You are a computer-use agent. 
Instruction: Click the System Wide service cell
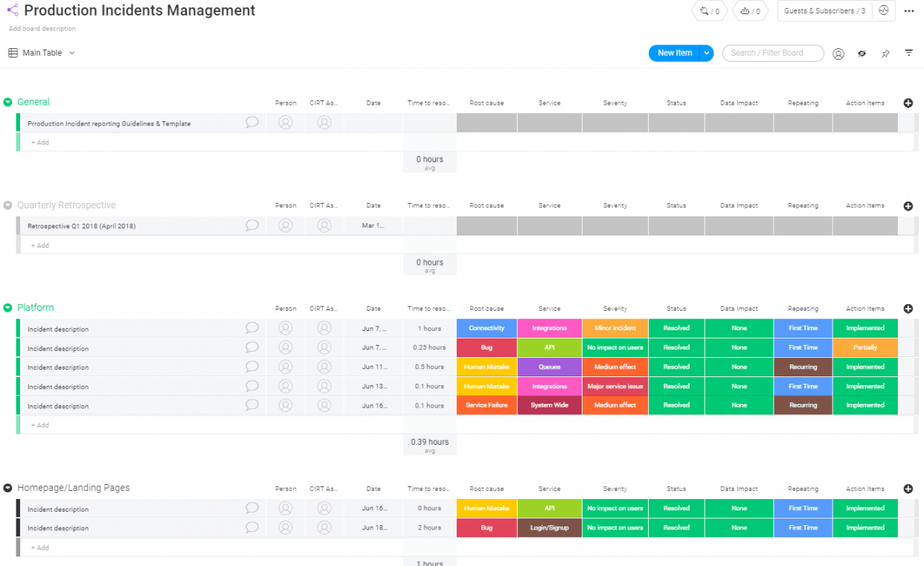pyautogui.click(x=550, y=405)
